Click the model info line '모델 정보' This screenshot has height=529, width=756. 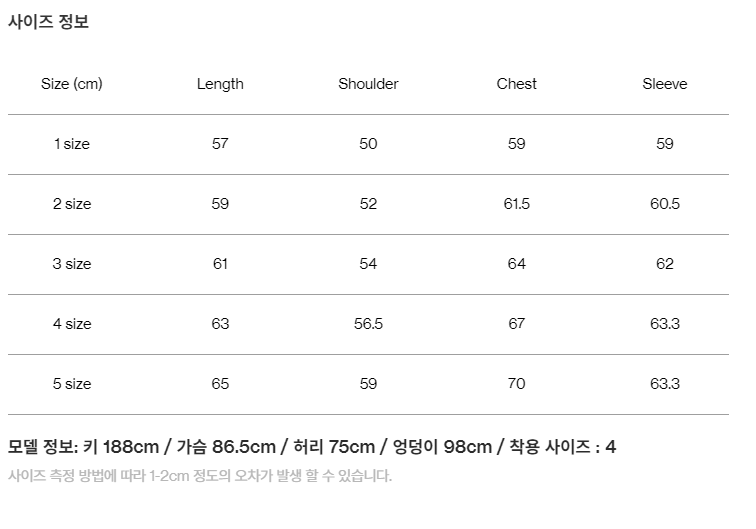point(312,447)
